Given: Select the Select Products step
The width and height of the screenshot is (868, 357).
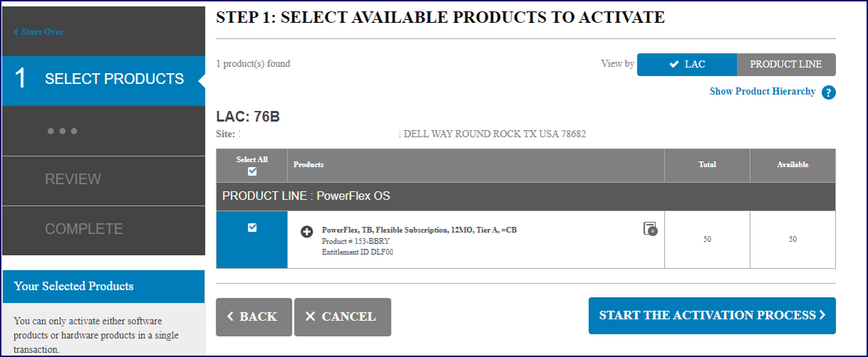Looking at the screenshot, I should click(103, 79).
